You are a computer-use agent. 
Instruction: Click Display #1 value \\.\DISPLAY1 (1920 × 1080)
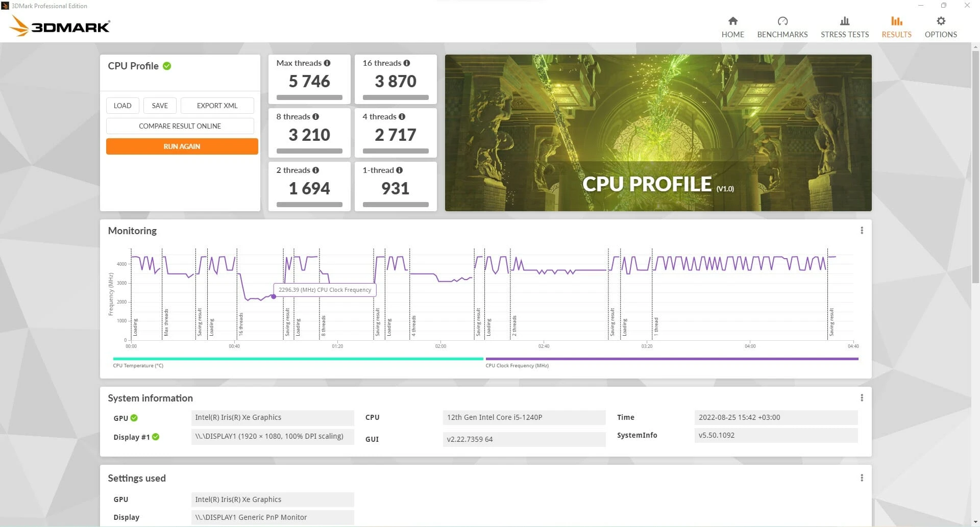[273, 437]
